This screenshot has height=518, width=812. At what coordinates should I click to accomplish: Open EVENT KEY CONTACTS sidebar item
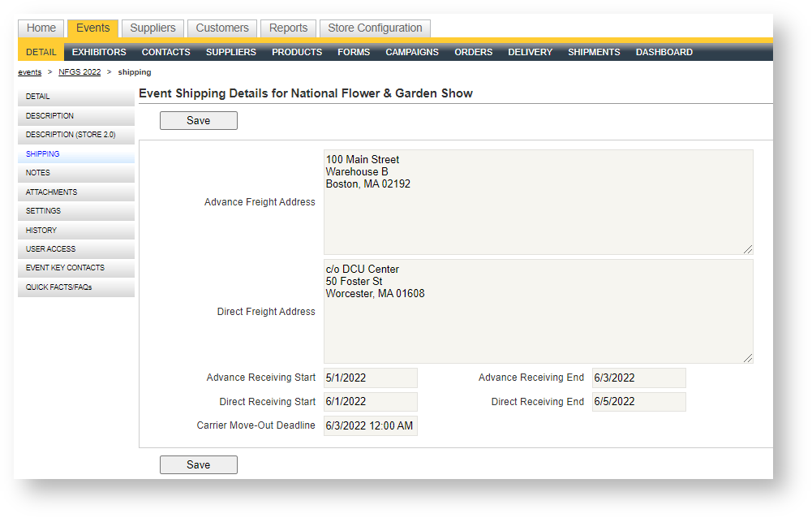point(76,268)
